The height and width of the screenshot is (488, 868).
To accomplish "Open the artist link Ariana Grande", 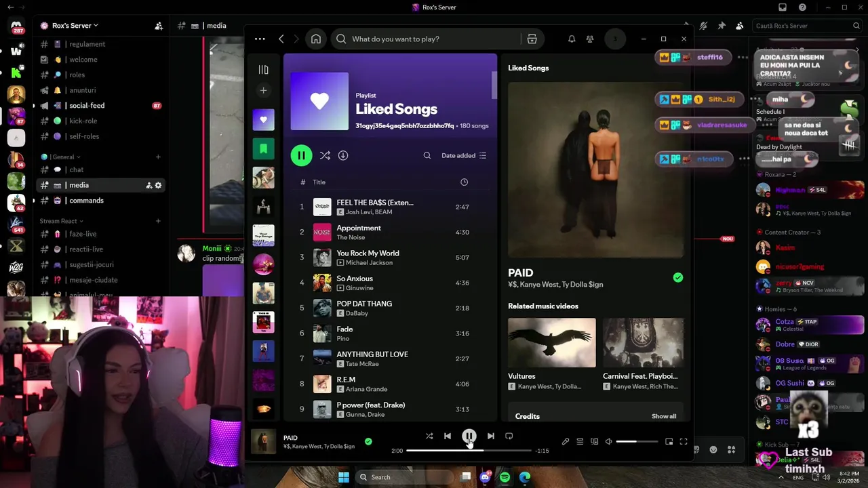I will click(366, 389).
